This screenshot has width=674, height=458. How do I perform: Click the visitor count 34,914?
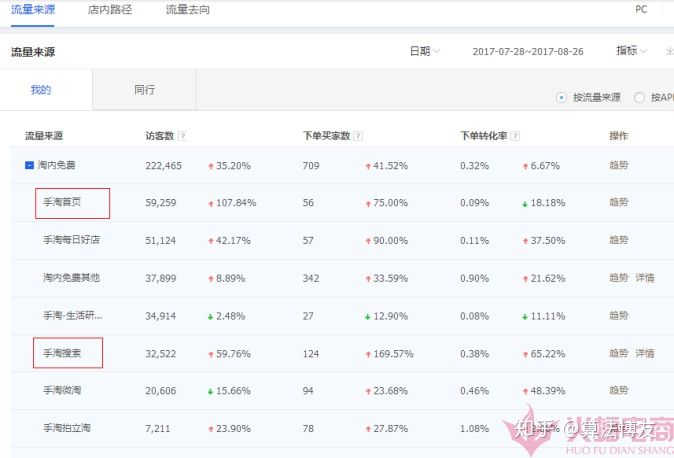click(161, 316)
